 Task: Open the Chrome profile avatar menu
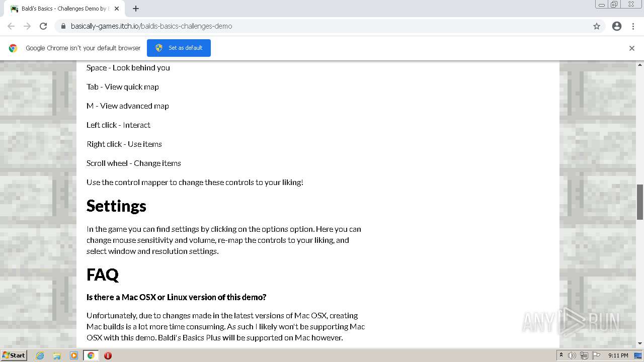(617, 26)
